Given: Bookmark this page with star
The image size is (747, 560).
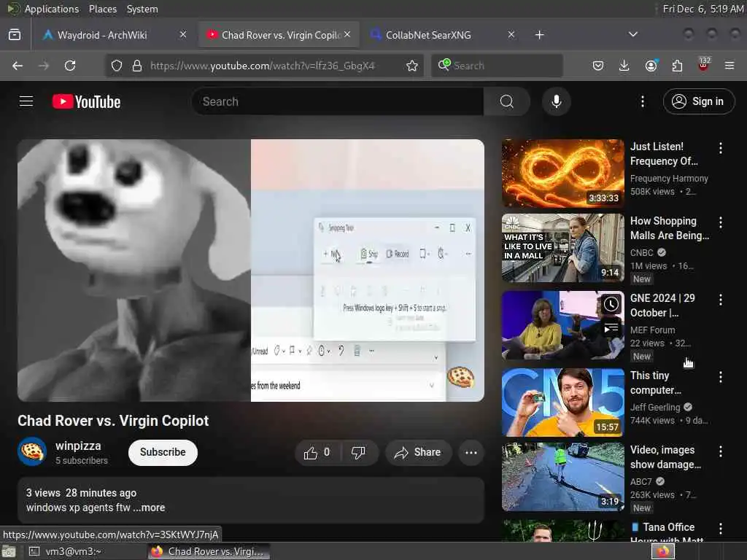Looking at the screenshot, I should pyautogui.click(x=412, y=66).
